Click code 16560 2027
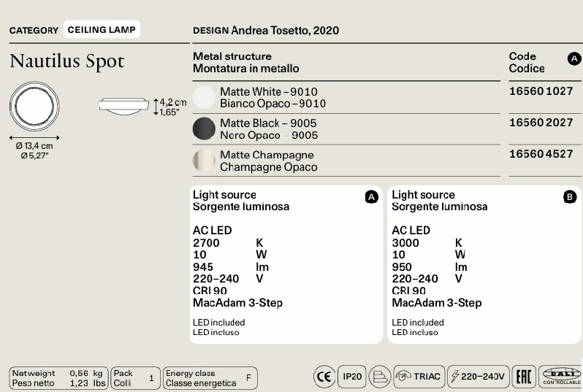This screenshot has width=583, height=392. [x=541, y=122]
